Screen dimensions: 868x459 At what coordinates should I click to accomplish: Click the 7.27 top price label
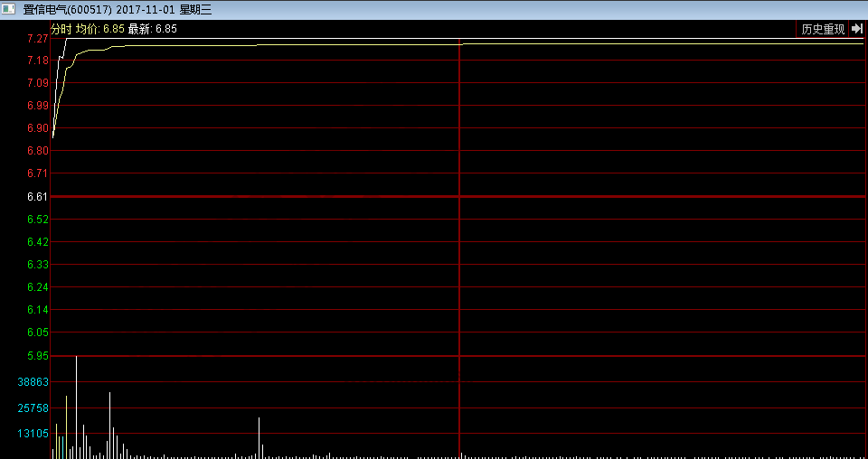click(x=37, y=40)
